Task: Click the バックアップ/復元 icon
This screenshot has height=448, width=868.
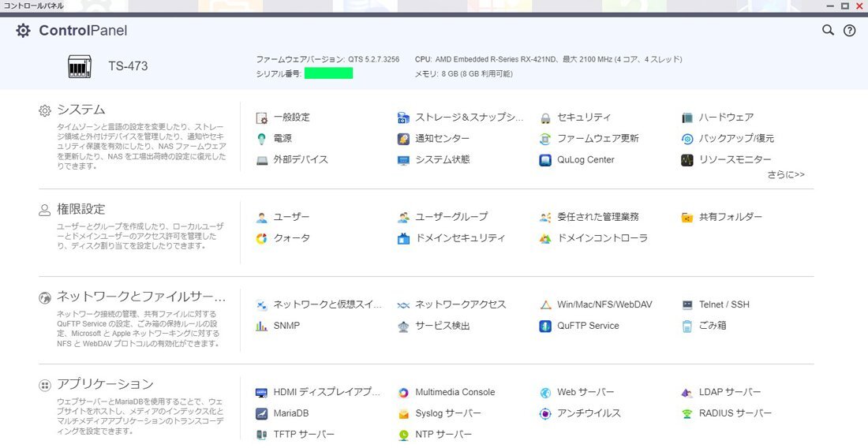Action: (x=687, y=139)
